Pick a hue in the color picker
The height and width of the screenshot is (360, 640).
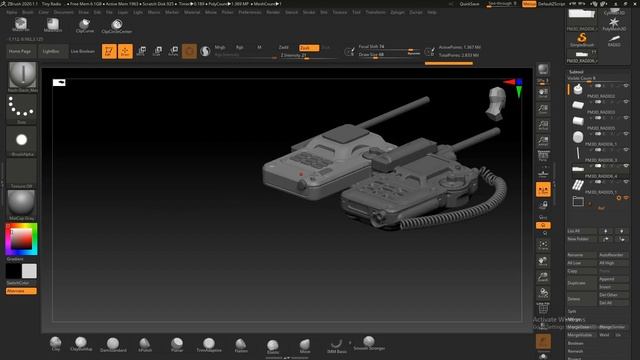coord(21,239)
